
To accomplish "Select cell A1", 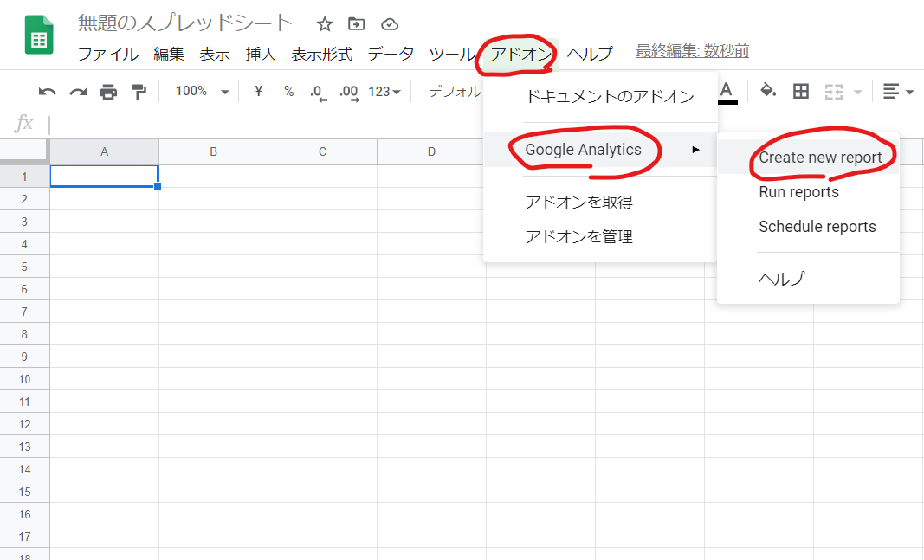I will (x=104, y=177).
